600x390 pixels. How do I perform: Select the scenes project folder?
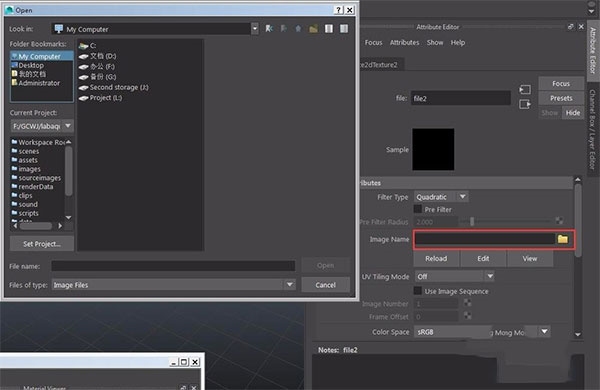tap(25, 152)
